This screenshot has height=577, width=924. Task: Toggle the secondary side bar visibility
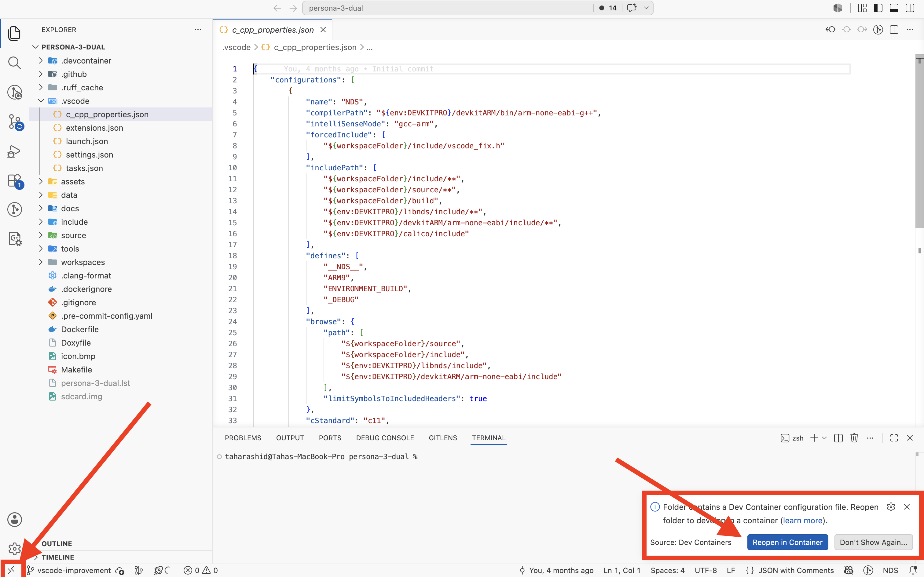coord(910,8)
